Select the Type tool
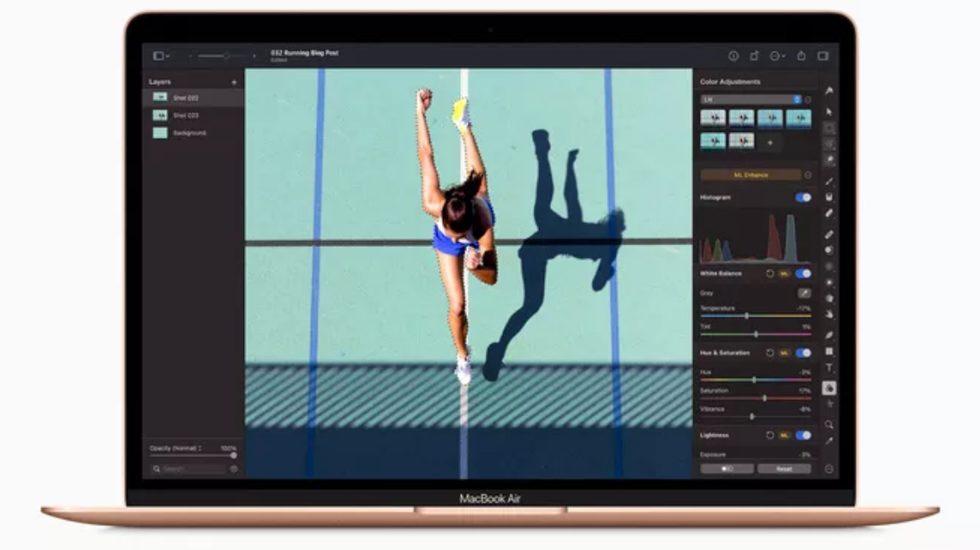 click(829, 368)
